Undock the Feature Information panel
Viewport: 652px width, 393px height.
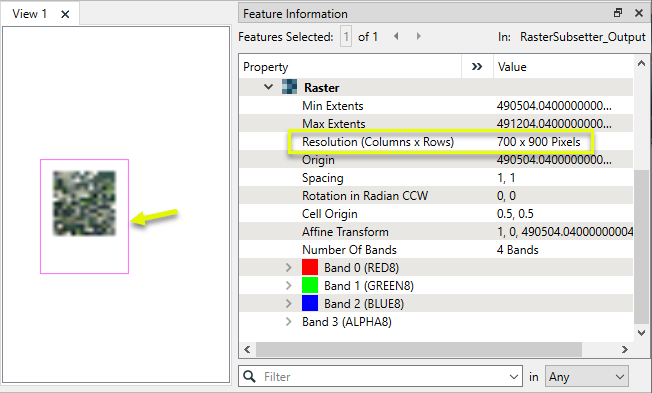tap(618, 13)
